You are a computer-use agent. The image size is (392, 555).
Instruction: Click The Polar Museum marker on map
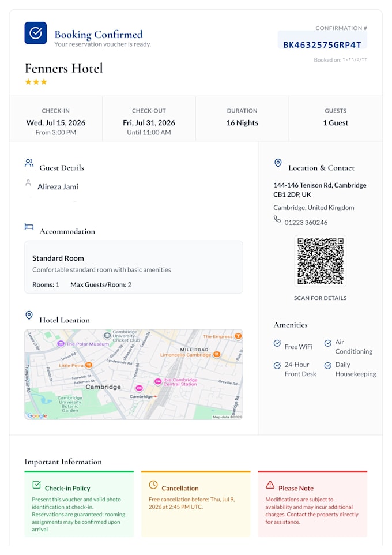pos(61,344)
